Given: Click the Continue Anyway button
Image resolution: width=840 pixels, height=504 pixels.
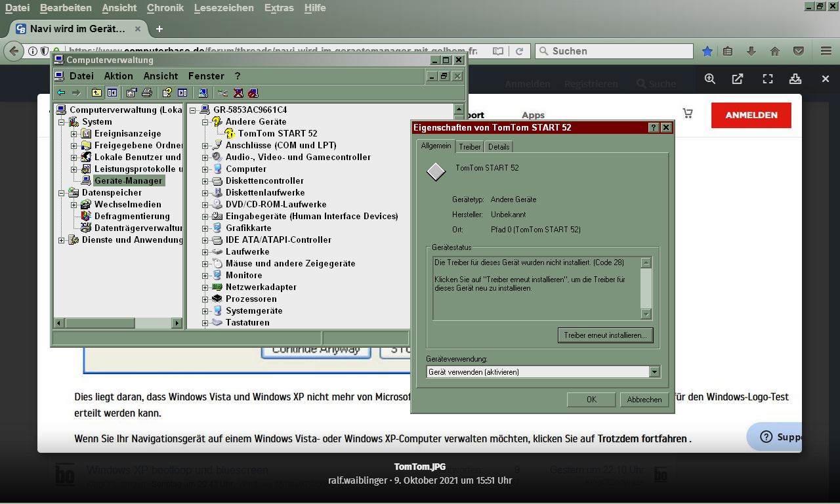Looking at the screenshot, I should pos(316,350).
